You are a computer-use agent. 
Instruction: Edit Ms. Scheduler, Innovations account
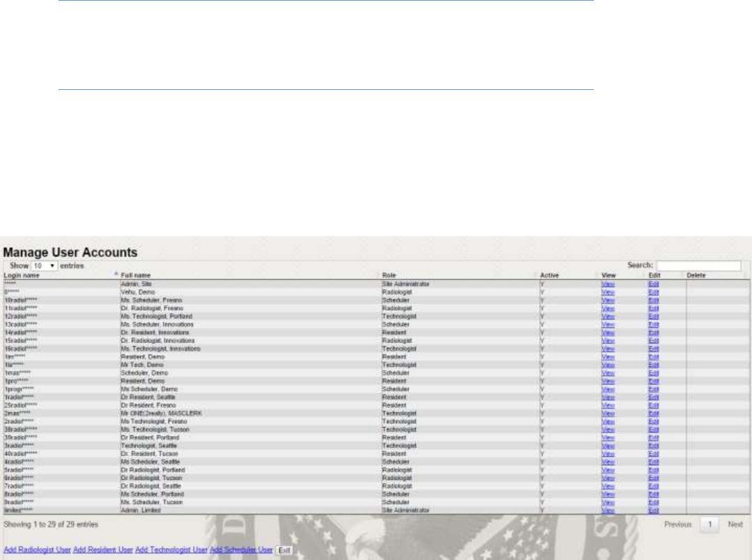point(654,325)
